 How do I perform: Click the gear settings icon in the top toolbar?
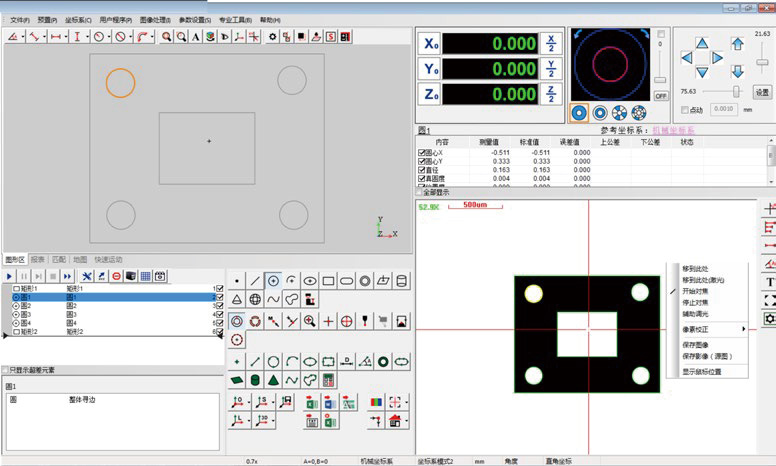[x=272, y=37]
